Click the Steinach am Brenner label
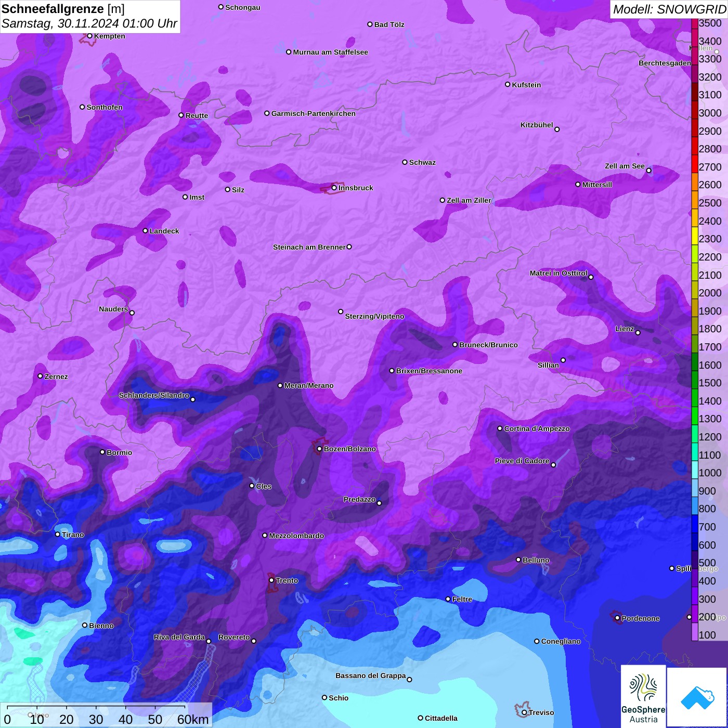Screen dimensions: 728x728 click(x=309, y=247)
